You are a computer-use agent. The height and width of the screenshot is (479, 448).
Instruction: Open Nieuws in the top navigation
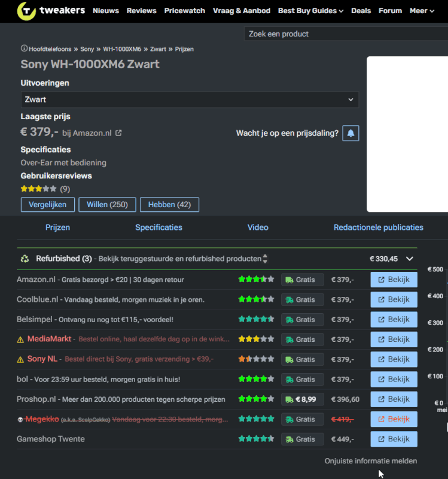coord(106,11)
